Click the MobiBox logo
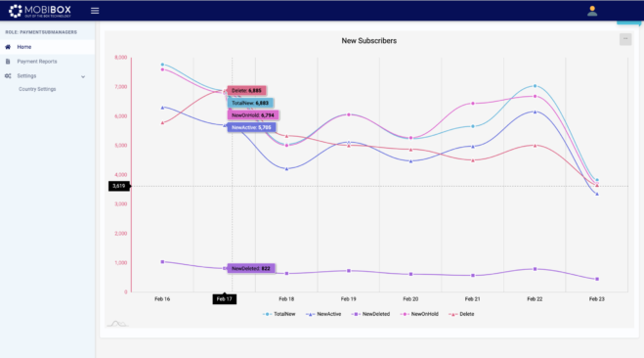Viewport: 644px width, 358px height. coord(40,11)
